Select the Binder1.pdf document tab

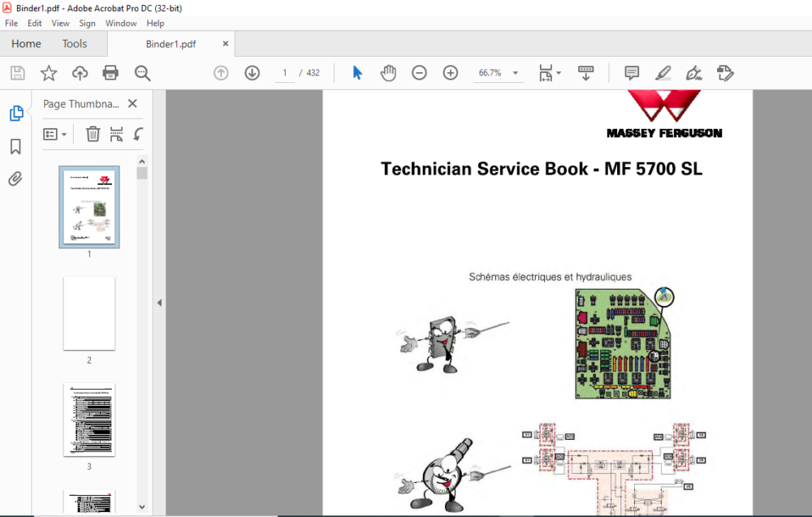171,44
